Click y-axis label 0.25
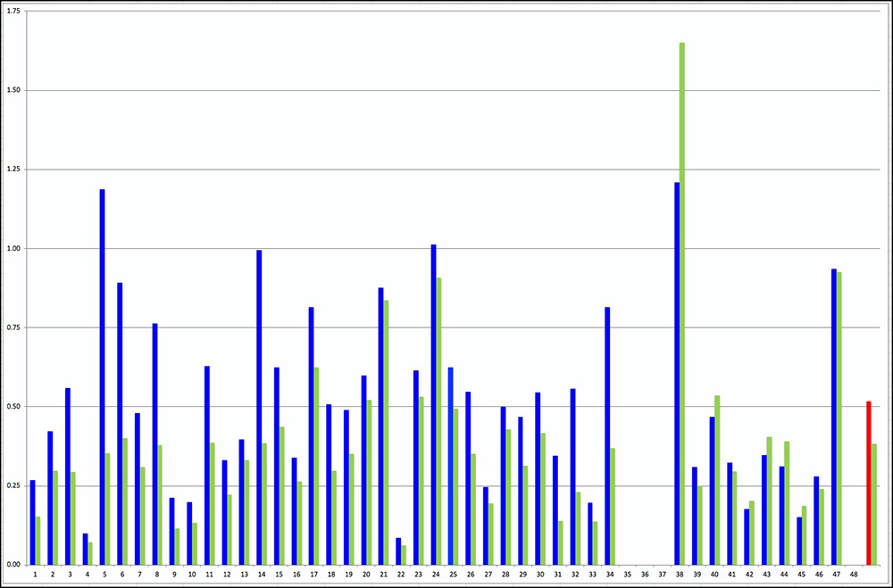Viewport: 893px width, 588px height. point(14,485)
